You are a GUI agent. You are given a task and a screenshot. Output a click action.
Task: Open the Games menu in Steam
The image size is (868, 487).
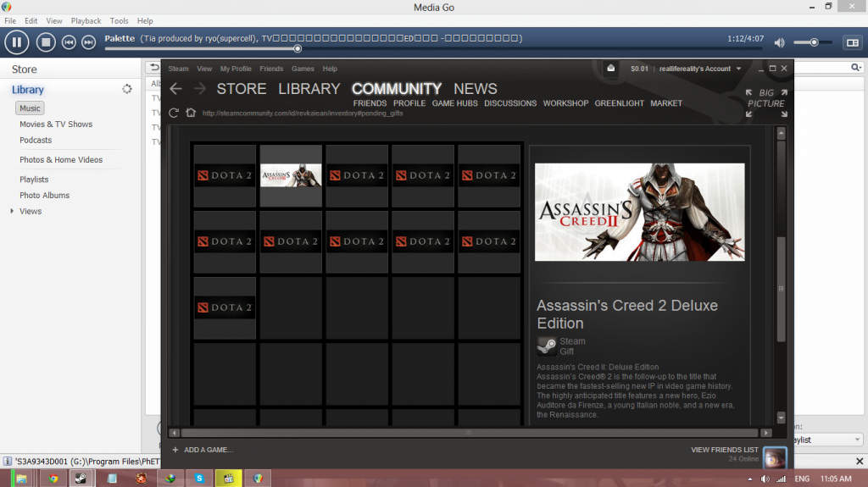click(x=303, y=69)
